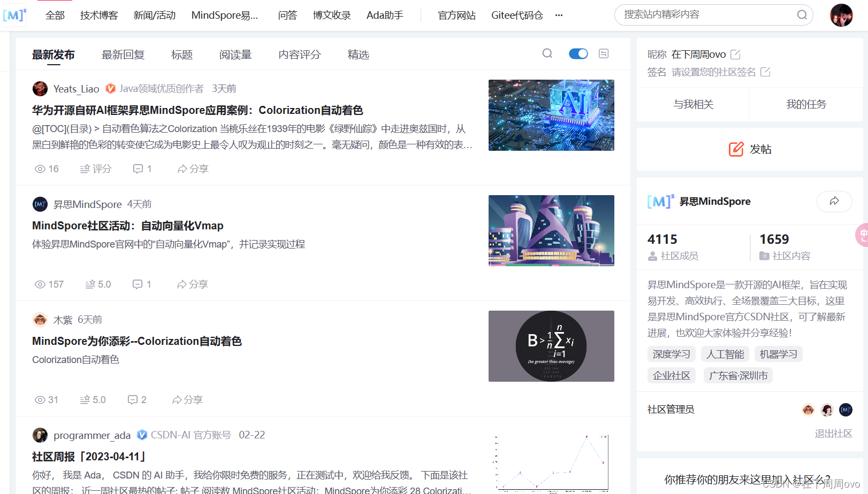Open comments on the Vmap activity post

[142, 284]
